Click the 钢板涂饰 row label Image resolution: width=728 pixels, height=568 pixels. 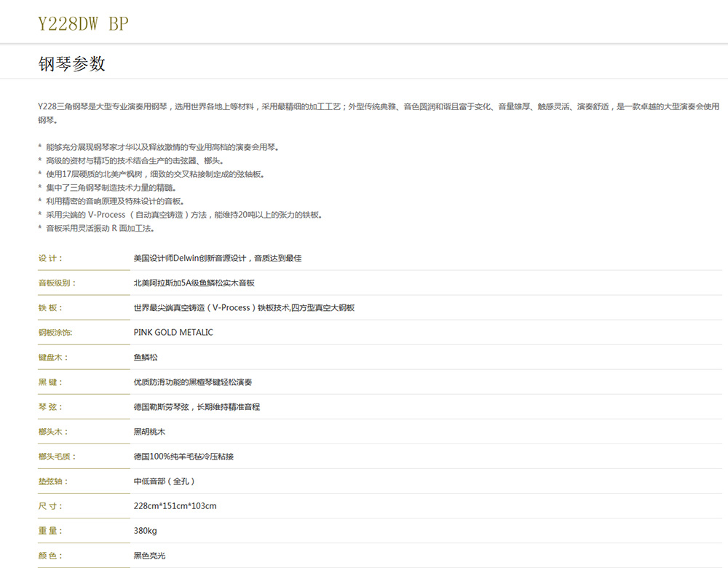click(x=55, y=333)
